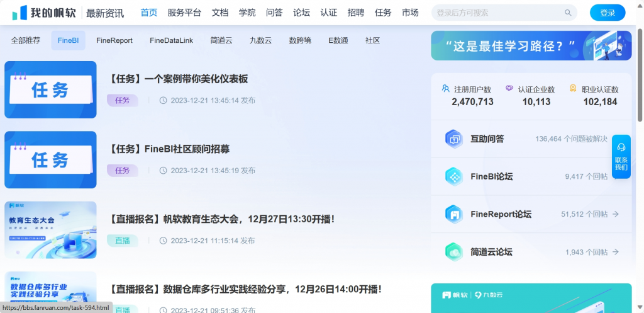Select the 全部推荐 category tab
The image size is (644, 313).
[25, 40]
